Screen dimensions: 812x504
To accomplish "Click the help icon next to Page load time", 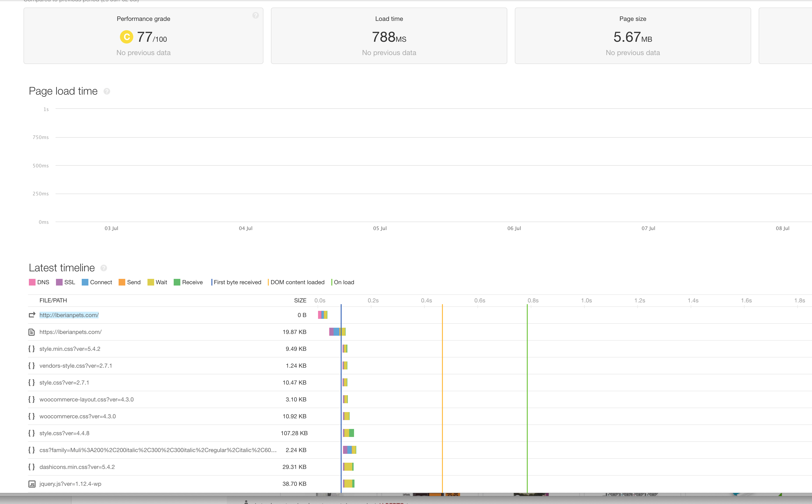I will [107, 91].
